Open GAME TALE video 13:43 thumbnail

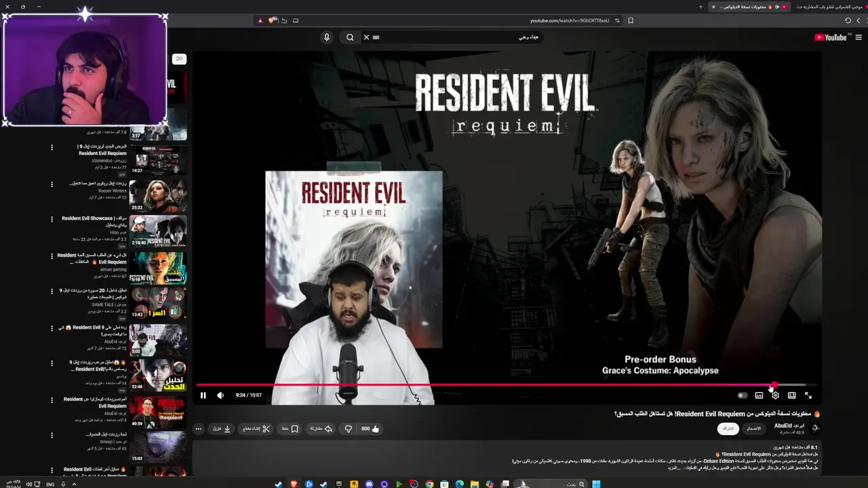158,304
